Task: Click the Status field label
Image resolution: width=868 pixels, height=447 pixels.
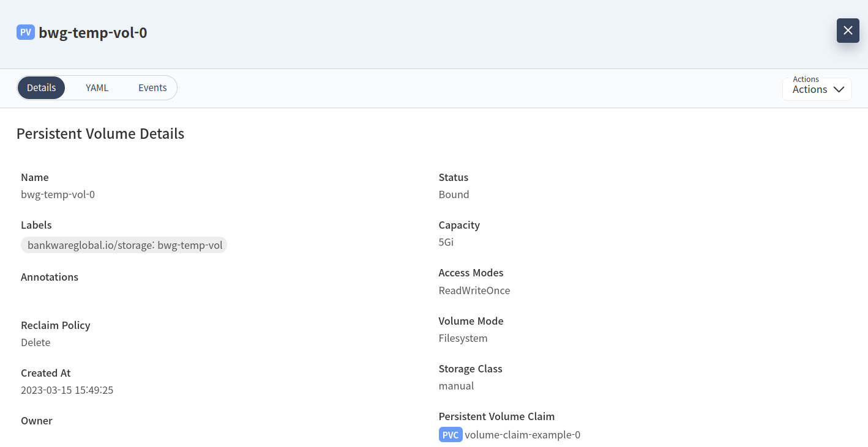Action: (x=454, y=177)
